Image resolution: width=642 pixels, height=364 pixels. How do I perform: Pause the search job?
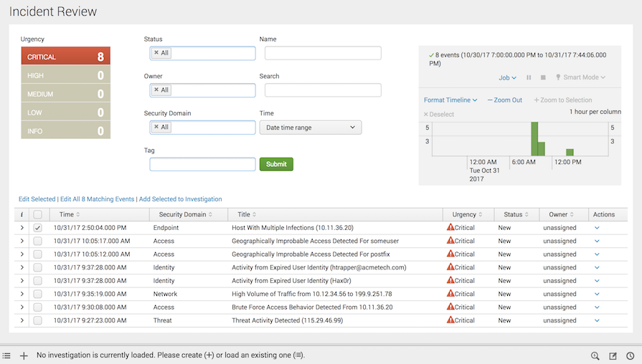(529, 77)
